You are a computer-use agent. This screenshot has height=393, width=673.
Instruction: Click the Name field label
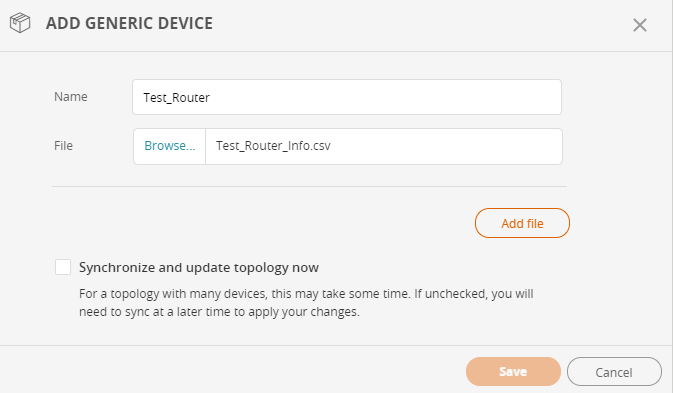click(71, 97)
